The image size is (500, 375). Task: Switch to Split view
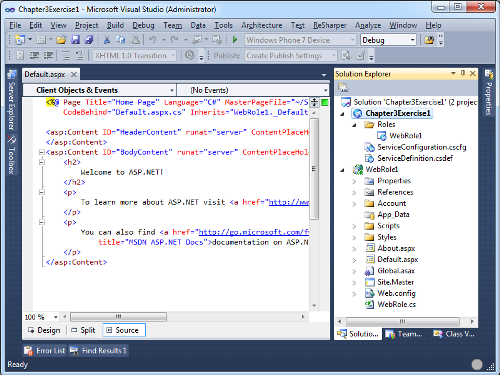pos(84,330)
